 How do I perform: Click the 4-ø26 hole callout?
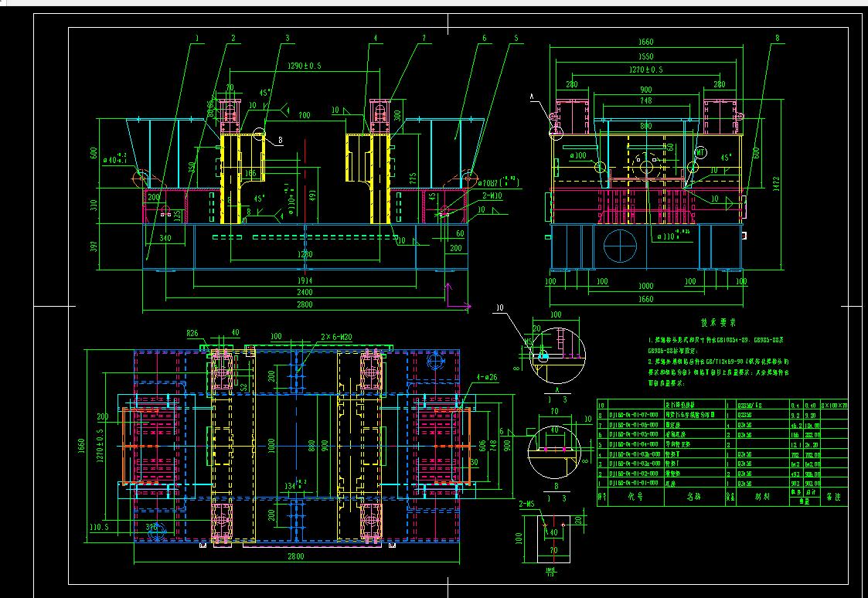tap(487, 378)
